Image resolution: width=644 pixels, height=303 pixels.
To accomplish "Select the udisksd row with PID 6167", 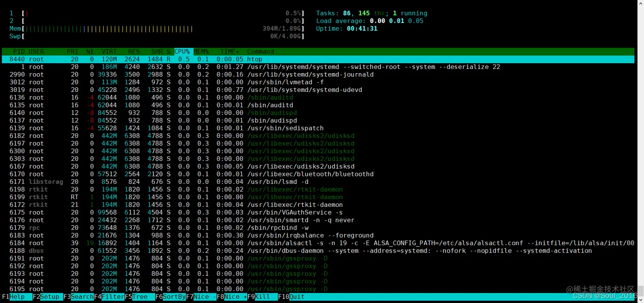I will [x=318, y=166].
